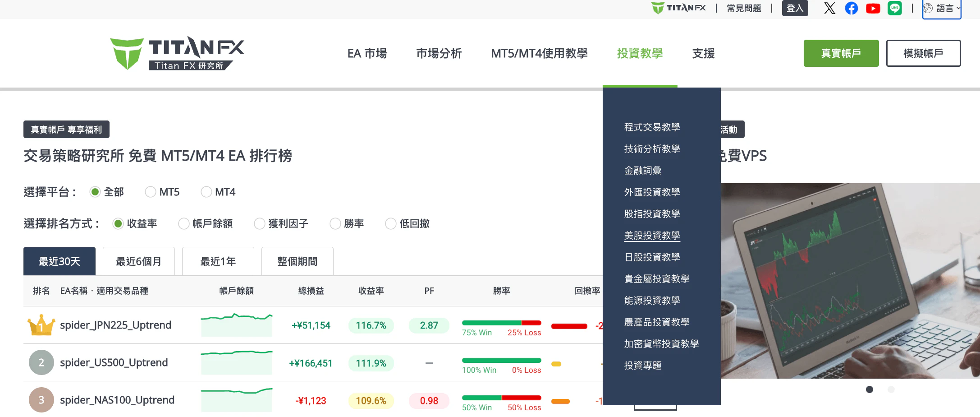Expand the 投資教學 navigation menu
The width and height of the screenshot is (980, 417).
[x=640, y=53]
